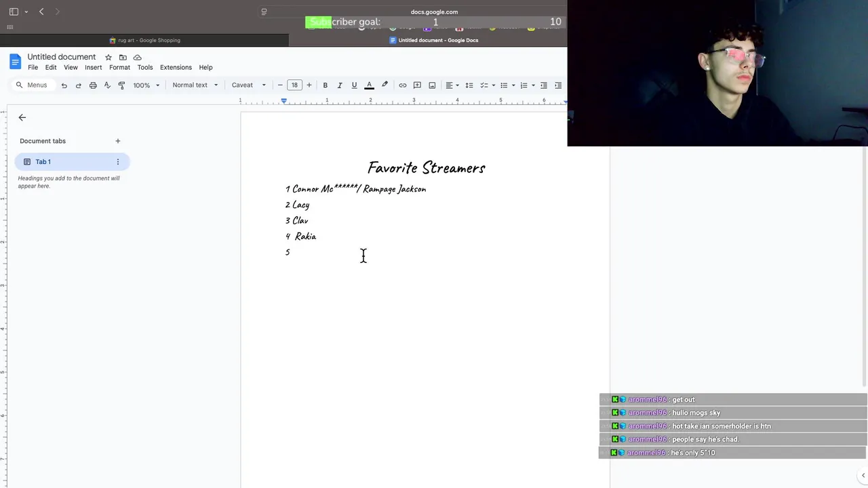The width and height of the screenshot is (868, 488).
Task: Rename the Untitled document title
Action: [62, 57]
